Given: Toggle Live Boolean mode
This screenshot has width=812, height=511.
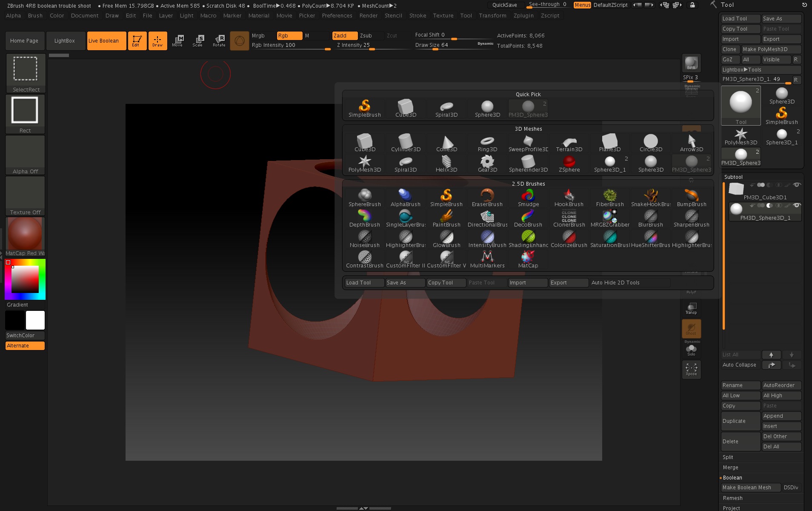Looking at the screenshot, I should pos(106,41).
